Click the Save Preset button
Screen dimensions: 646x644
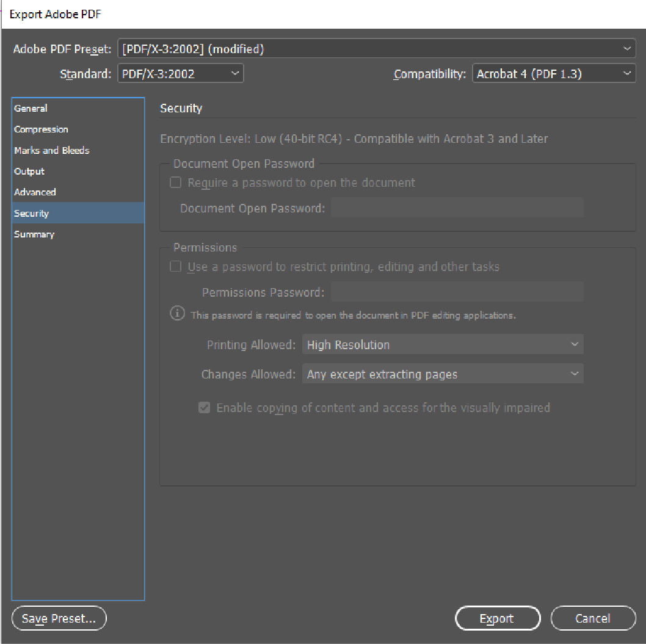59,618
